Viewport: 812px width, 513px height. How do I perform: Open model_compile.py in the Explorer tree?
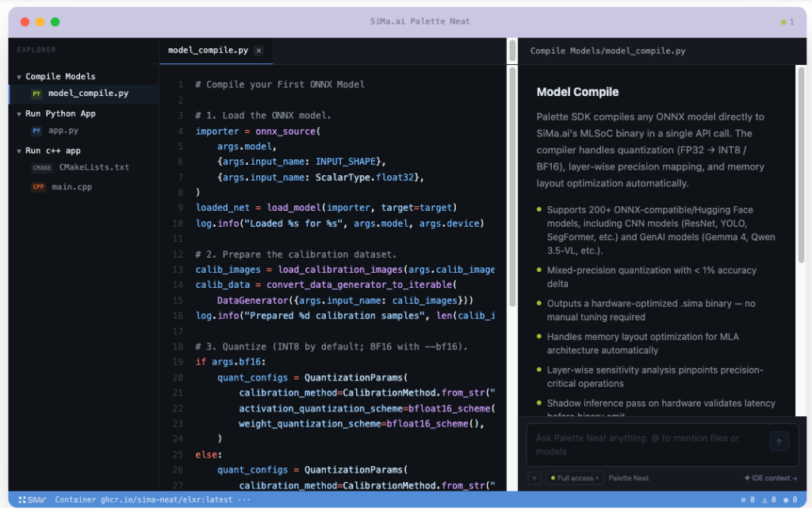click(84, 94)
